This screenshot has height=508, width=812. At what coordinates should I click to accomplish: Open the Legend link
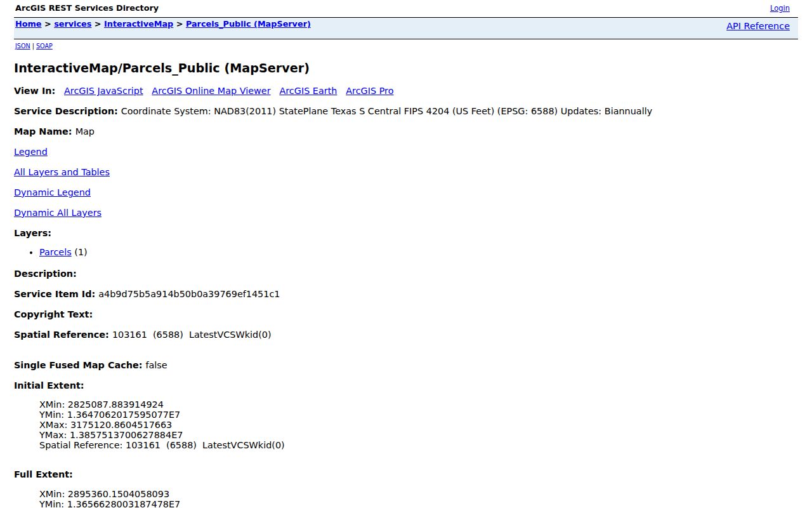(x=30, y=152)
